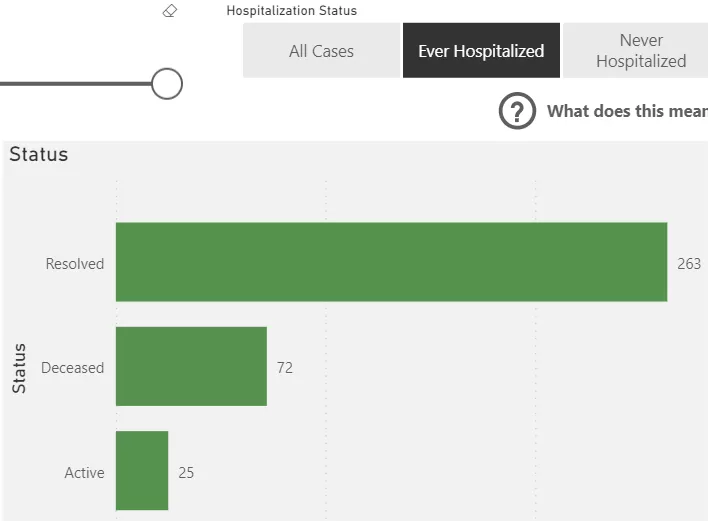Select the All Cases filter
Image resolution: width=712 pixels, height=521 pixels.
pyautogui.click(x=321, y=50)
